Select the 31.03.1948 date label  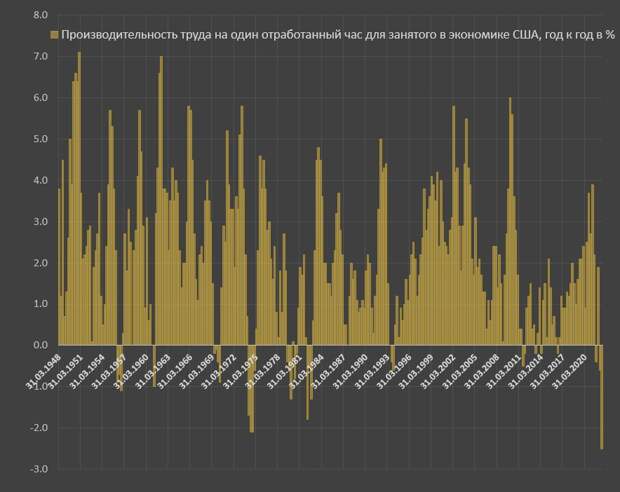click(41, 371)
